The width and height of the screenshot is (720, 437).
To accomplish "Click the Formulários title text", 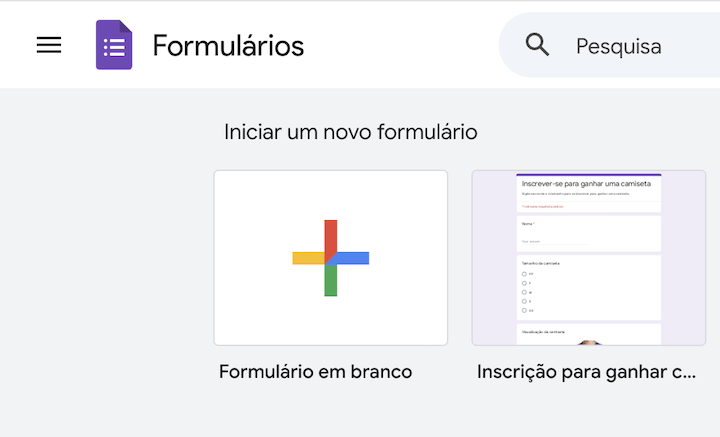I will (228, 46).
